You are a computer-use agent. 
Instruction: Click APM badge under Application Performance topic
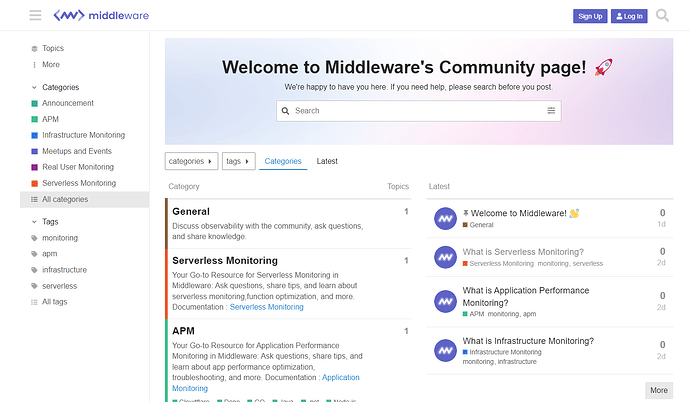point(473,314)
